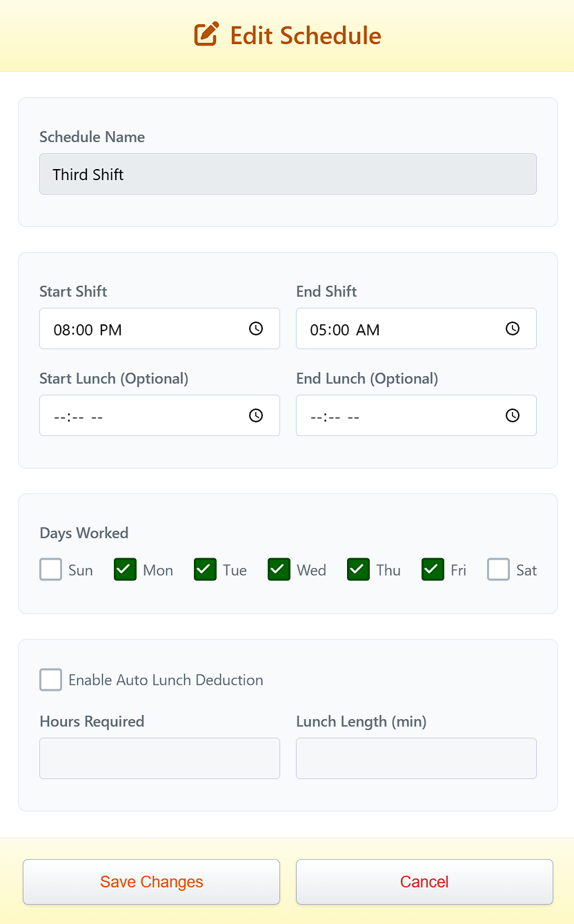
Task: Select the Schedule Name field showing Third Shift
Action: pos(288,174)
